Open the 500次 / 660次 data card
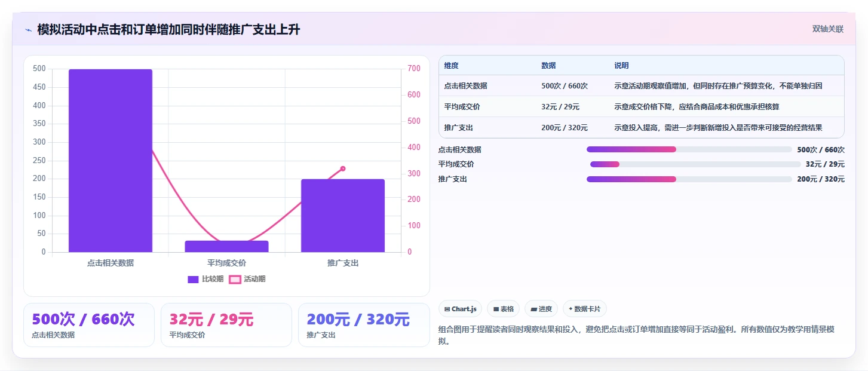 tap(89, 325)
